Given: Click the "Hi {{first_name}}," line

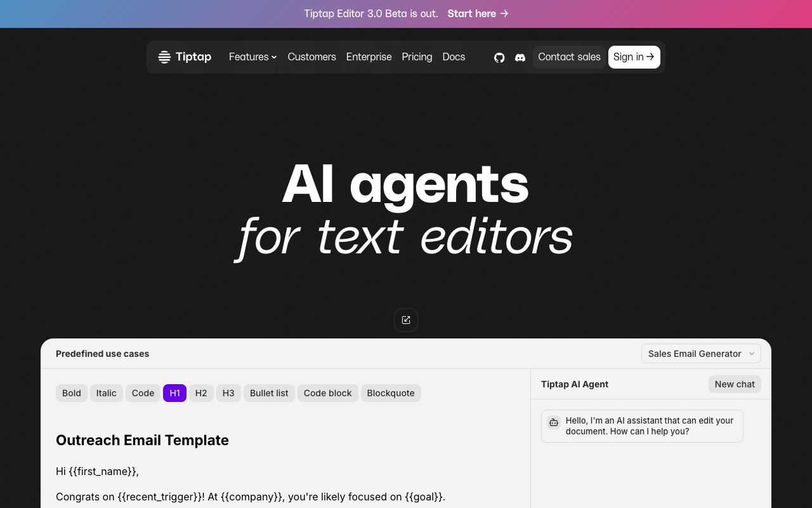Looking at the screenshot, I should click(x=97, y=471).
